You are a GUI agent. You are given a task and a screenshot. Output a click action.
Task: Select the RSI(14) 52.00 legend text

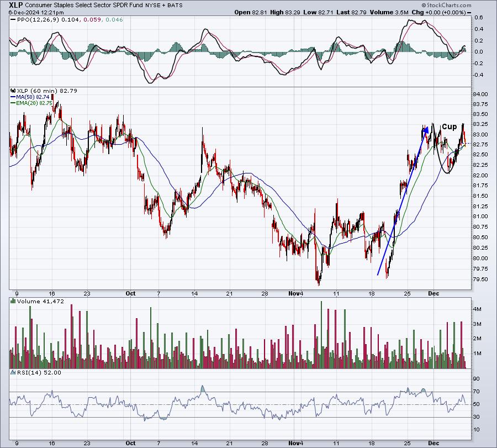point(39,372)
